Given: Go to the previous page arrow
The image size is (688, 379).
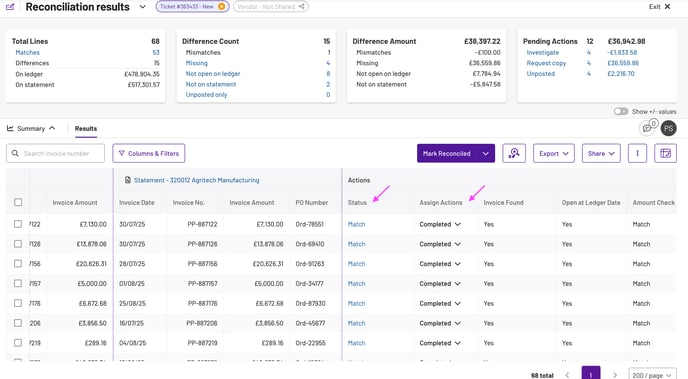Looking at the screenshot, I should click(567, 375).
